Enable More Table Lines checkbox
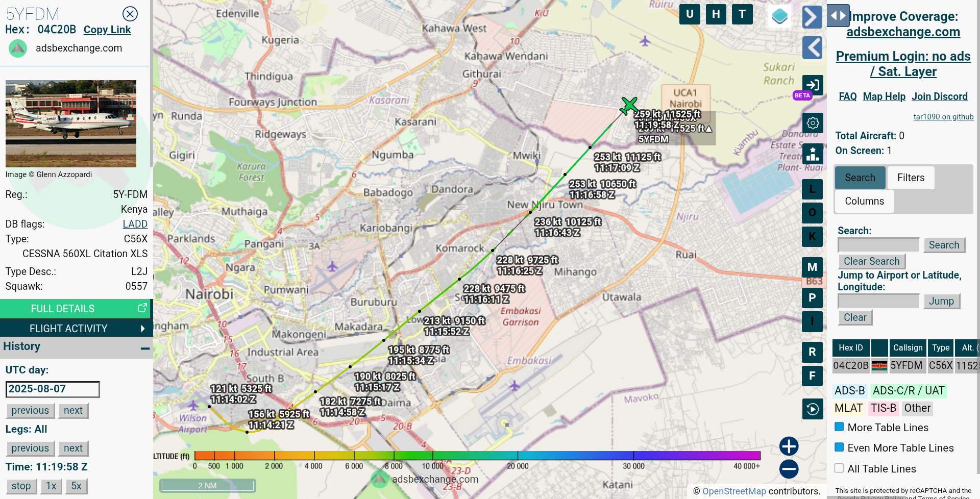 click(x=839, y=427)
